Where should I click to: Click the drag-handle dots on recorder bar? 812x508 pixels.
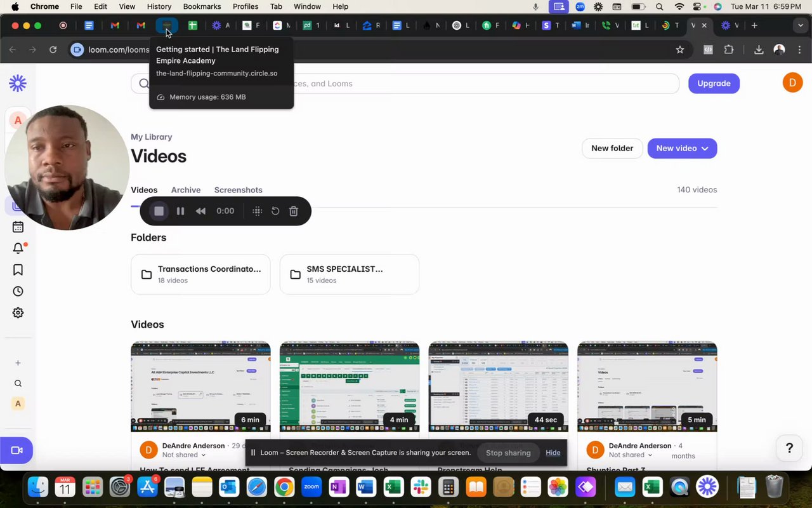257,211
